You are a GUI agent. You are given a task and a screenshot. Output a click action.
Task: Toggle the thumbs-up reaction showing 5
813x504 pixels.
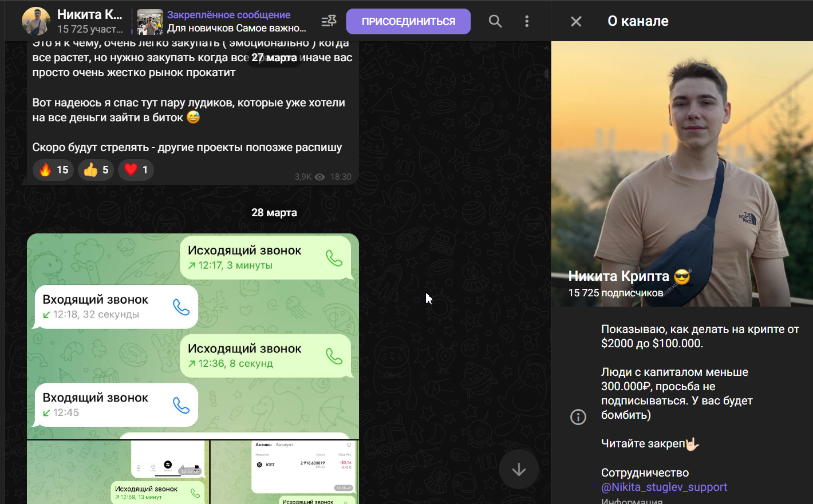point(96,170)
